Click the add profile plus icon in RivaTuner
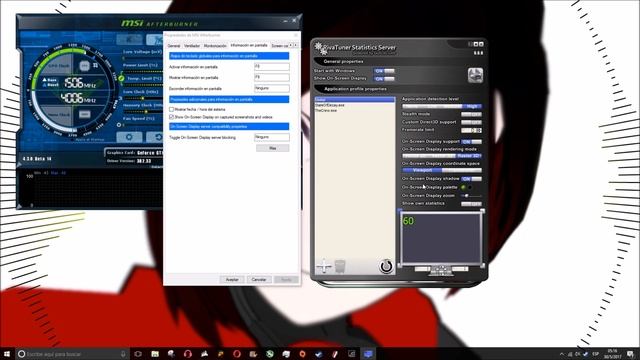 (324, 266)
